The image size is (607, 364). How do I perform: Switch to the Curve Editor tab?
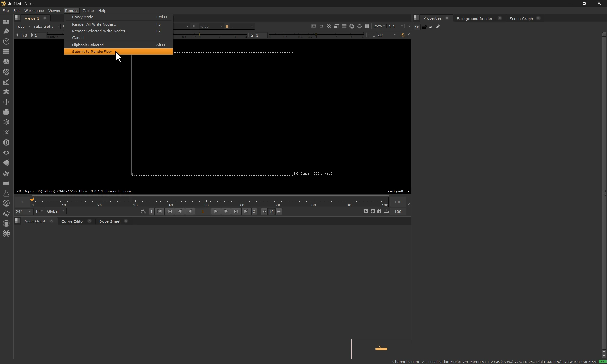[73, 221]
